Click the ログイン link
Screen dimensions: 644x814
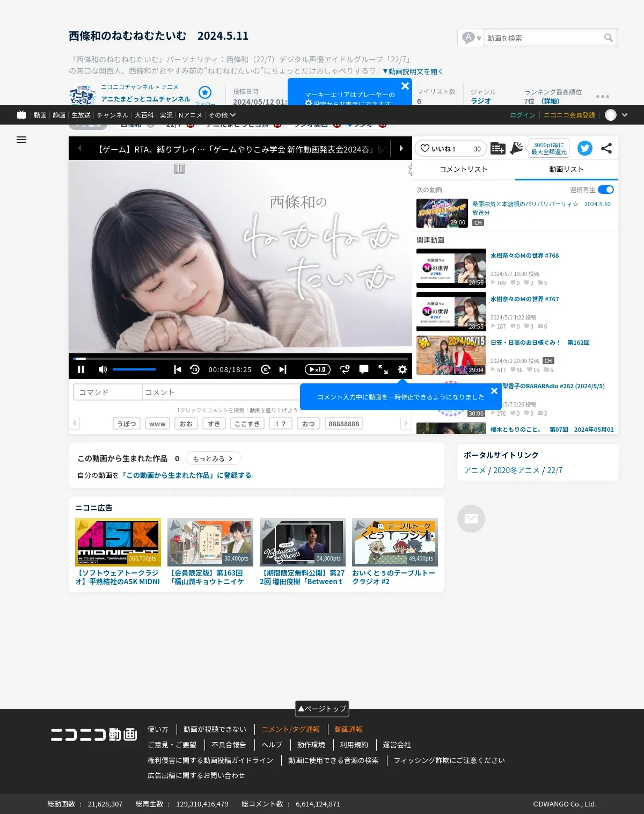click(523, 115)
